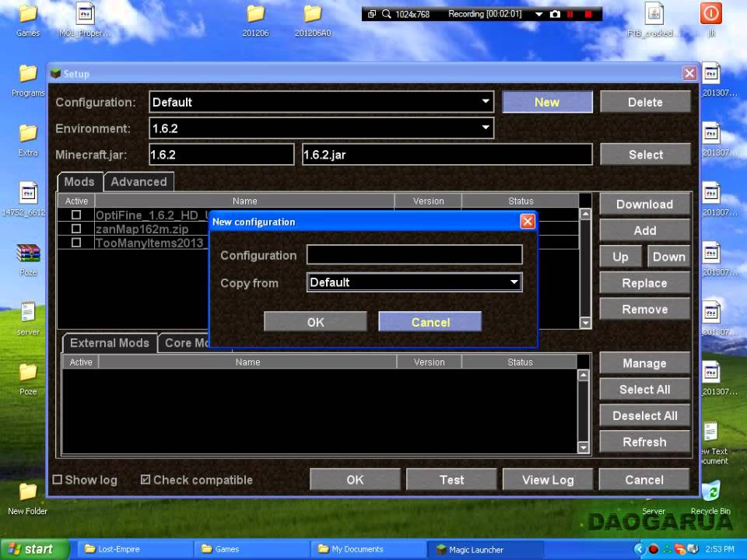Click OK in New configuration dialog
747x560 pixels.
315,322
